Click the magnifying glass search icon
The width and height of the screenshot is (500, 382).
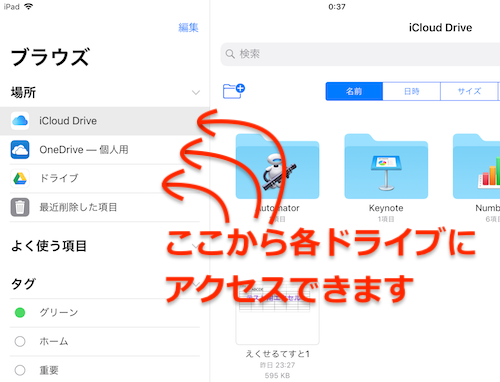(230, 54)
